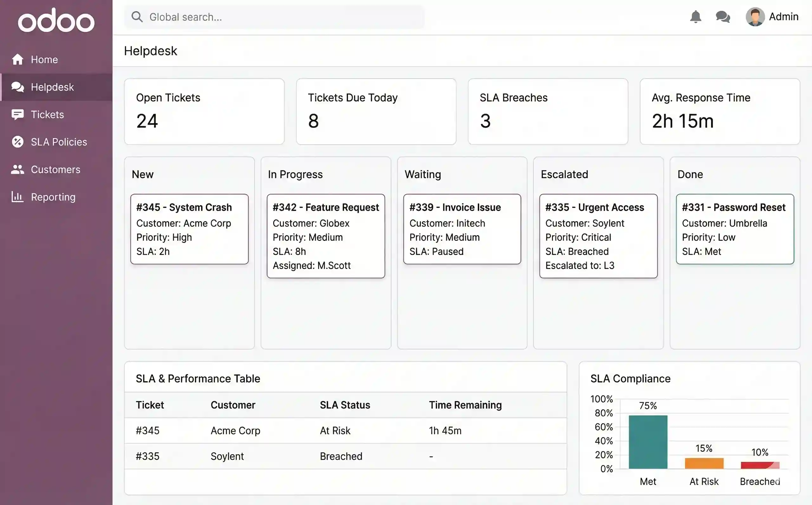Screen dimensions: 812x505
Task: Click the Odoo logo
Action: 56,21
